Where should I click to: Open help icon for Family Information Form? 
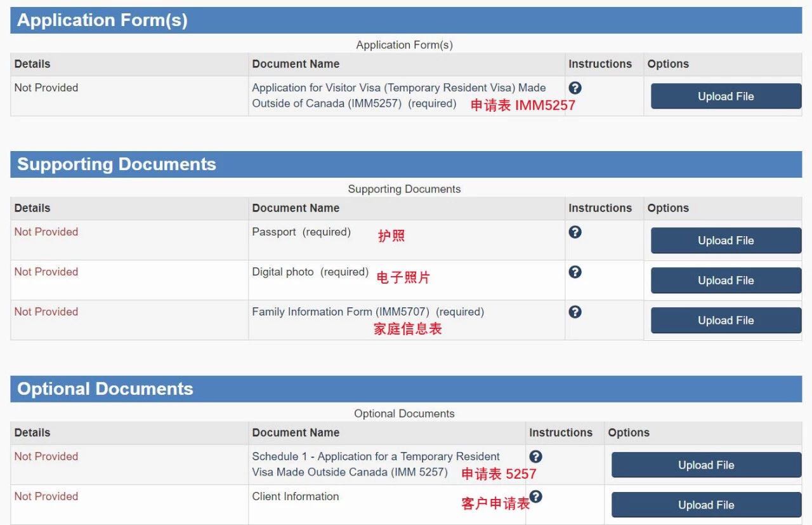pos(575,312)
